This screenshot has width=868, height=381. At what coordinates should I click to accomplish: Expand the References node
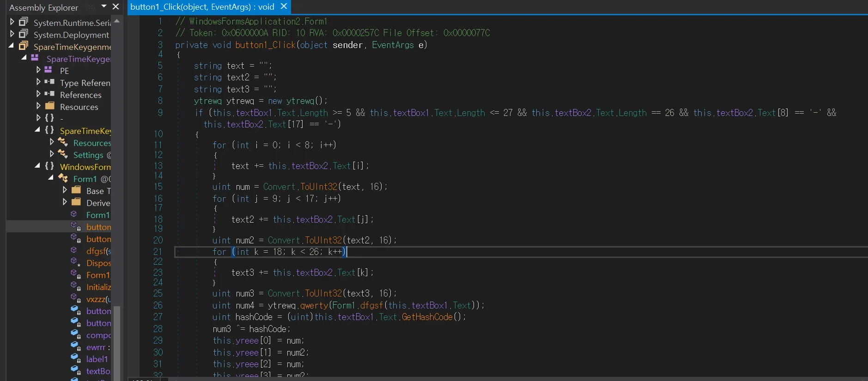[38, 94]
